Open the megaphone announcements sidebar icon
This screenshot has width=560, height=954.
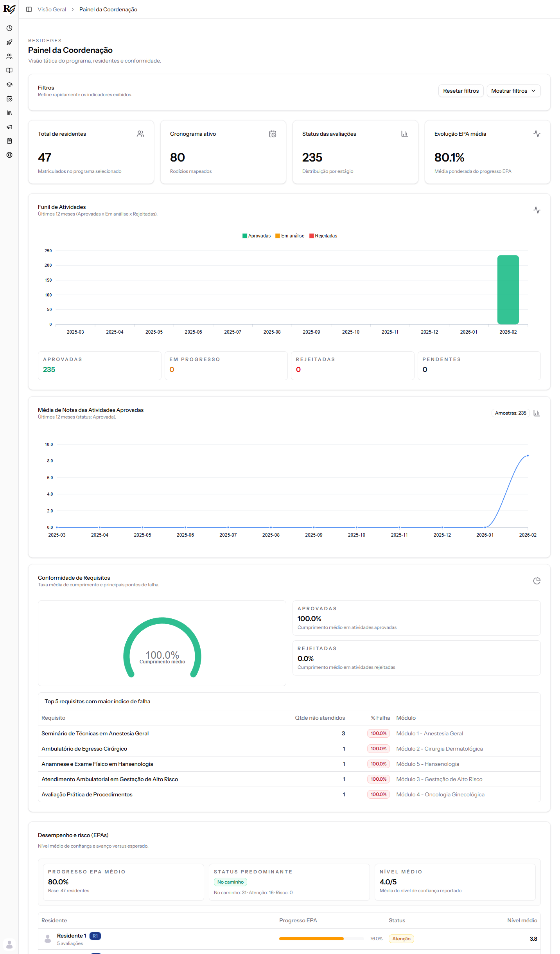(x=9, y=127)
